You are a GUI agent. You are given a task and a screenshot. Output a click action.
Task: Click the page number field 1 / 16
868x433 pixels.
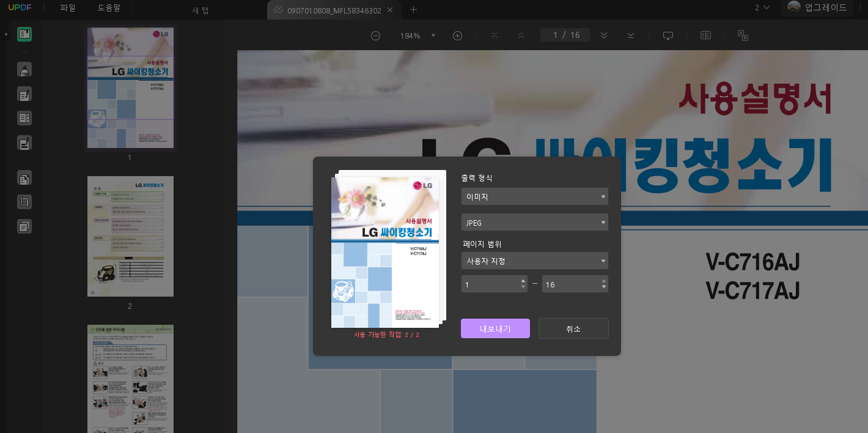[x=565, y=35]
